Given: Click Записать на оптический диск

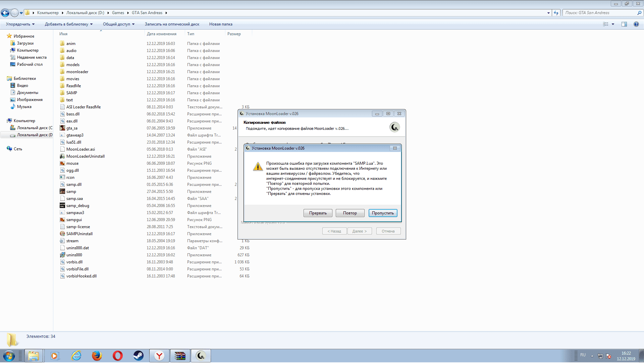Looking at the screenshot, I should pyautogui.click(x=172, y=24).
